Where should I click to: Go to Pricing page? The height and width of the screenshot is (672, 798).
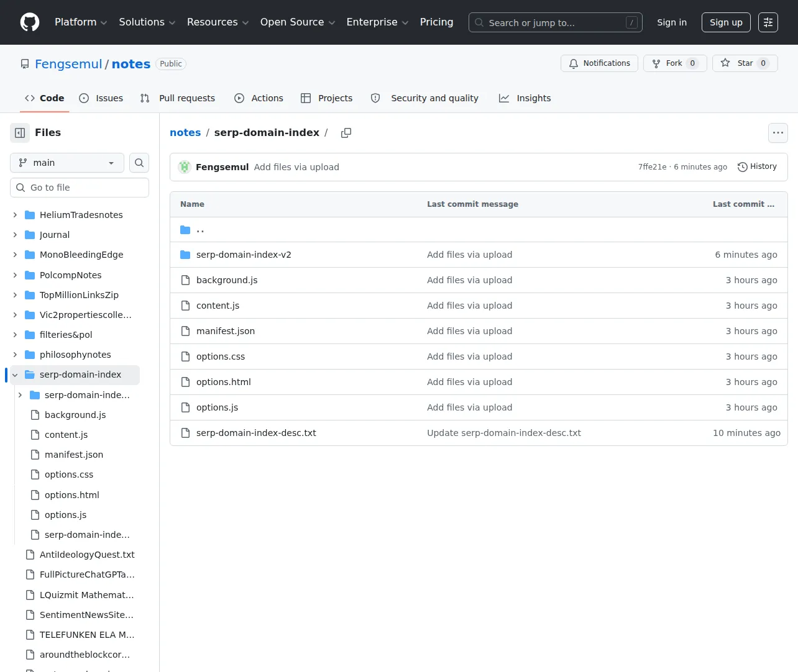436,22
